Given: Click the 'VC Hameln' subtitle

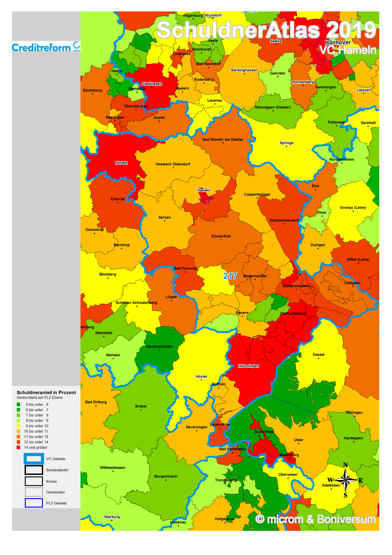Looking at the screenshot, I should pos(348,50).
